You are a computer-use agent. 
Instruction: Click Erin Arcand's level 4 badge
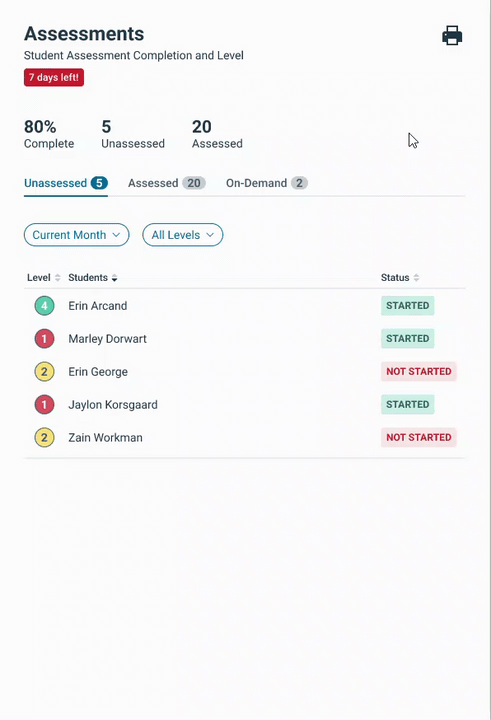click(45, 306)
